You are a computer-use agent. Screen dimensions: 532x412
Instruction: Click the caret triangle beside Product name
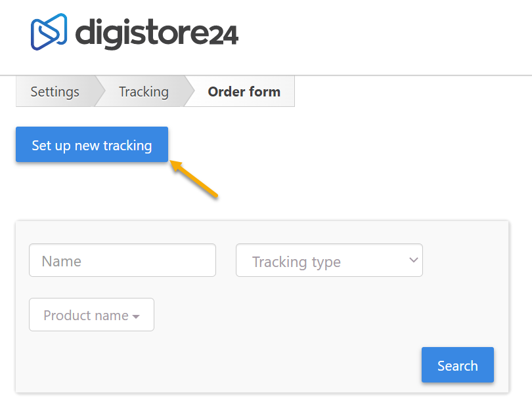click(136, 317)
